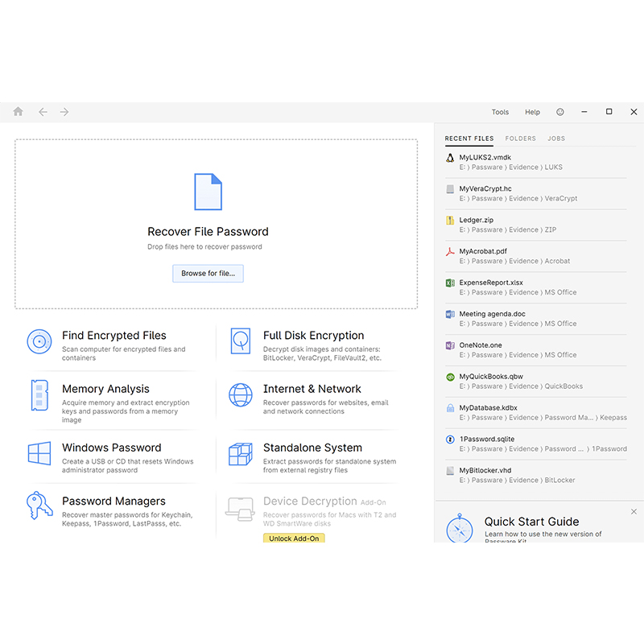Open the Tools menu
The image size is (644, 644).
pos(500,112)
